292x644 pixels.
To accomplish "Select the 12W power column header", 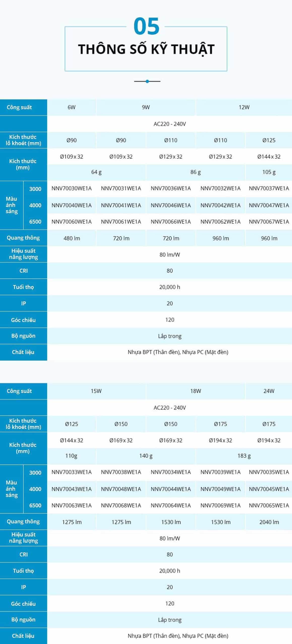I will tap(244, 107).
